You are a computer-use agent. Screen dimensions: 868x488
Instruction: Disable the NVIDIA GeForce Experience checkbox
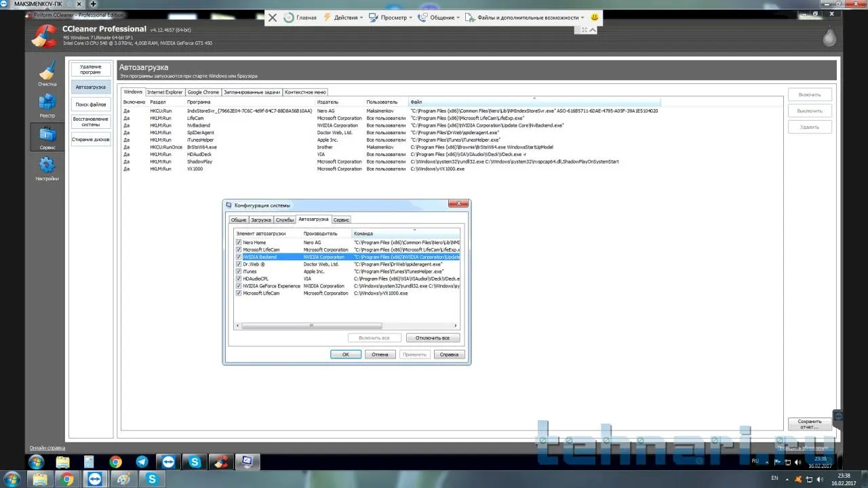(239, 286)
